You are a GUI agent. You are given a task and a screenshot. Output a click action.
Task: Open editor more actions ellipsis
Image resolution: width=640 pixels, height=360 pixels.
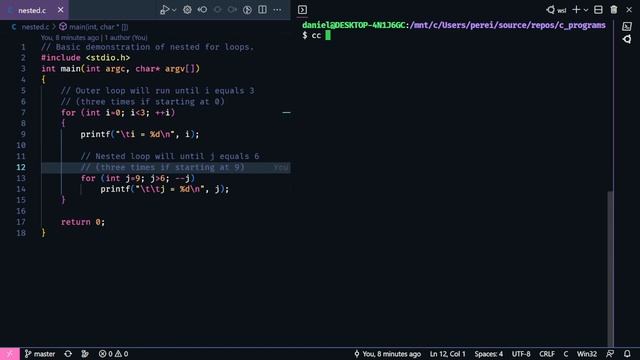click(278, 10)
